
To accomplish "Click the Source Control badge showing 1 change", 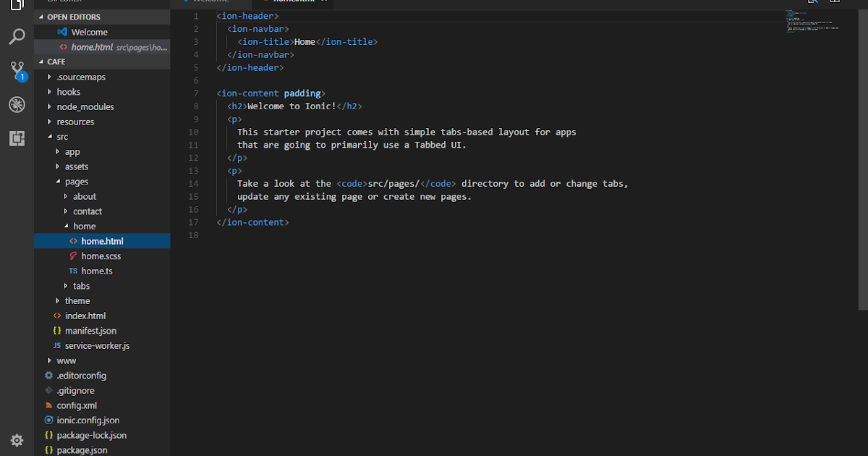I will point(22,76).
